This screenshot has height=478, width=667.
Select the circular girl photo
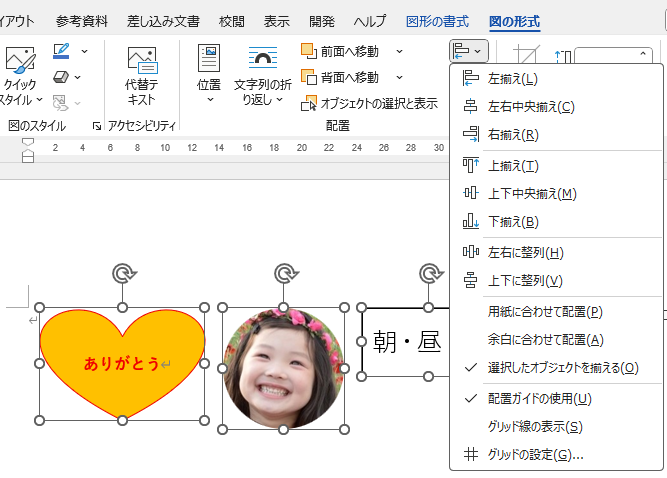click(x=283, y=368)
